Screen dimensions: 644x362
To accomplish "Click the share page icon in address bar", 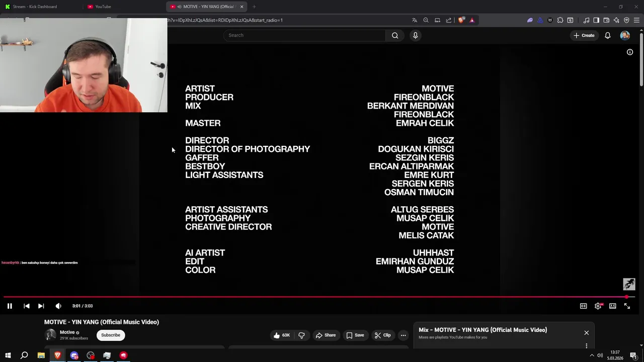I will pos(449,20).
